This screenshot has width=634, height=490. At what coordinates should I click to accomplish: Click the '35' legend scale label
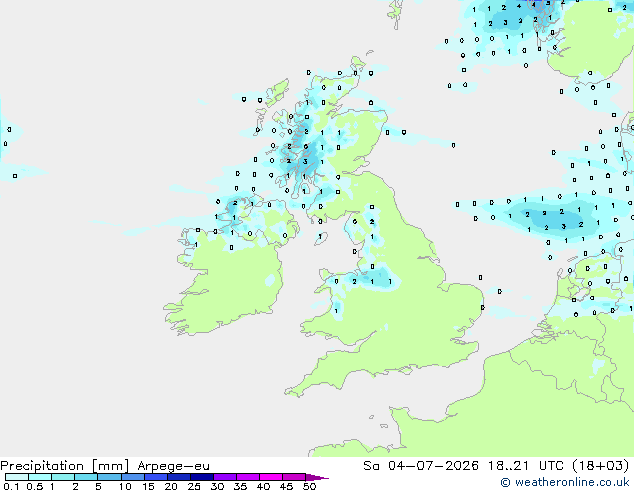point(240,486)
